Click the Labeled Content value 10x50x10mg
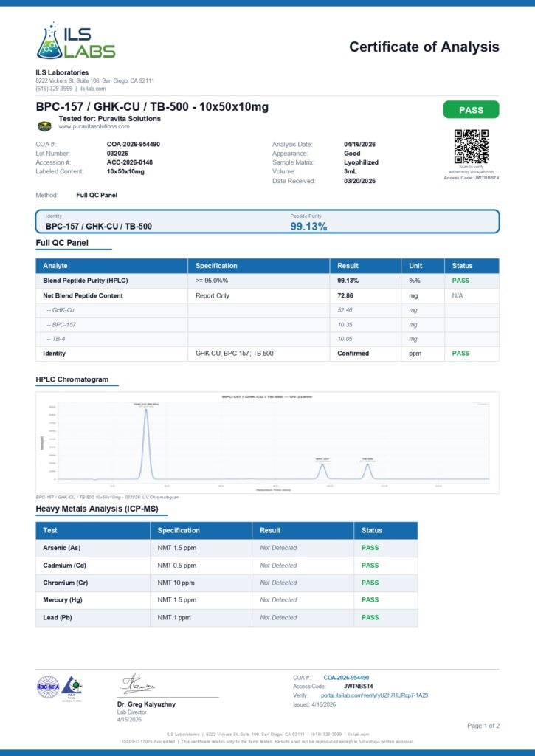This screenshot has height=756, width=535. click(125, 171)
